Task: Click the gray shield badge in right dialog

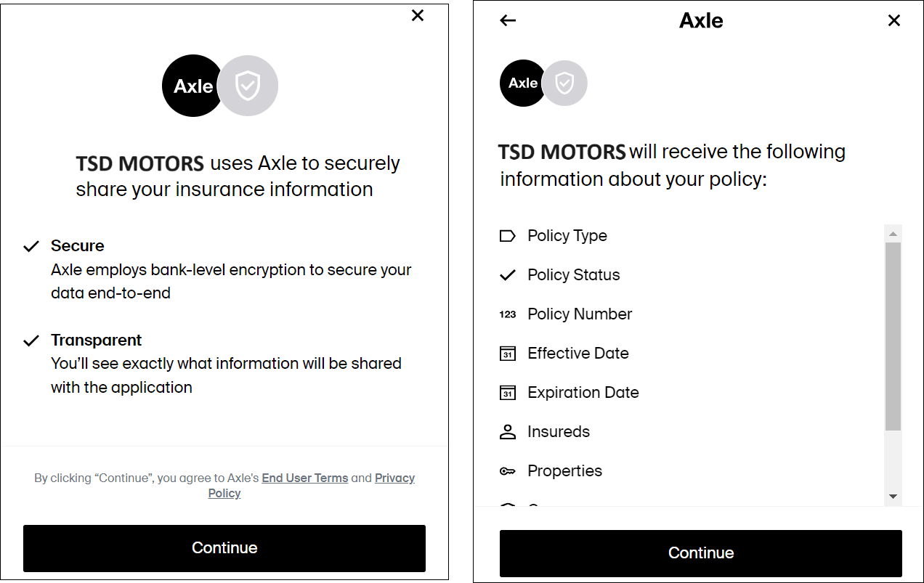Action: pyautogui.click(x=565, y=83)
